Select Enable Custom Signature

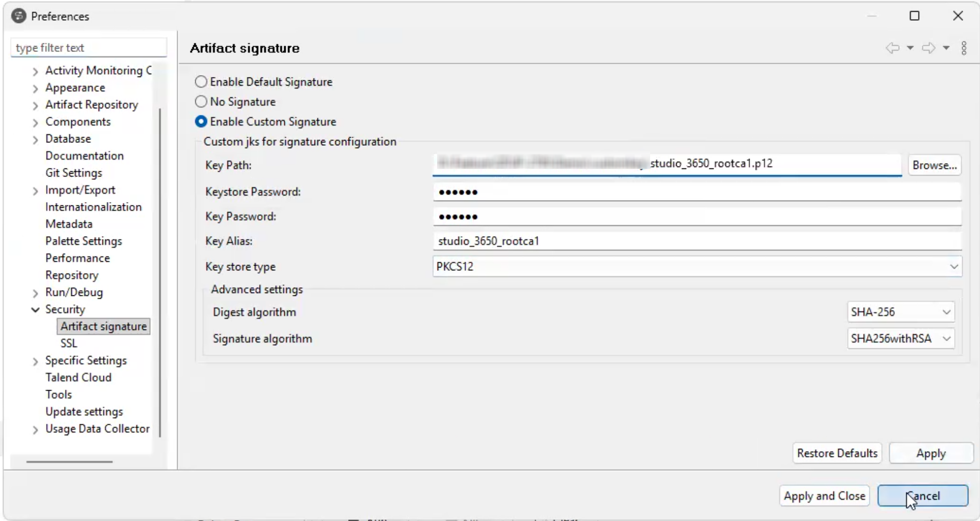coord(201,122)
